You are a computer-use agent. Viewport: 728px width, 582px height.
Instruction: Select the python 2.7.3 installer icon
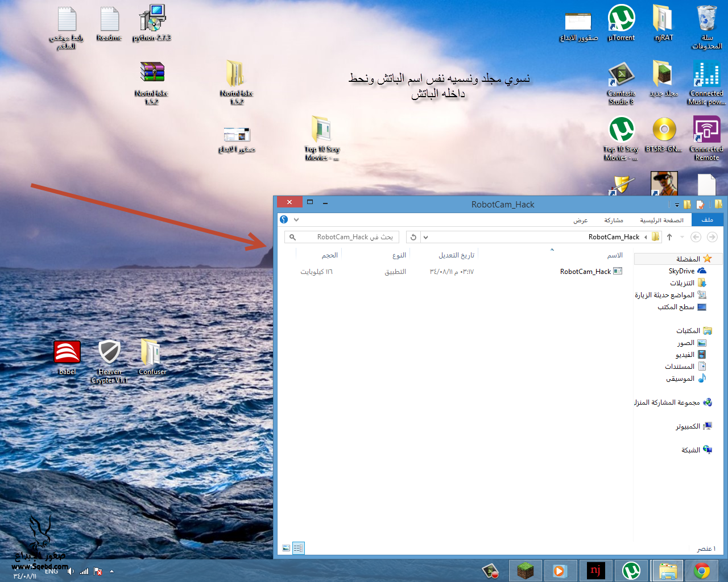[x=152, y=21]
